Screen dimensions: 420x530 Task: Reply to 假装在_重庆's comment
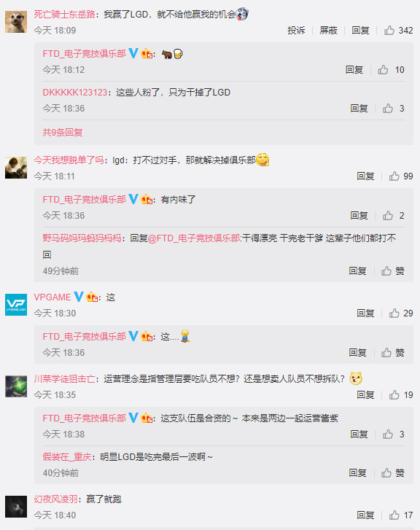coord(357,473)
